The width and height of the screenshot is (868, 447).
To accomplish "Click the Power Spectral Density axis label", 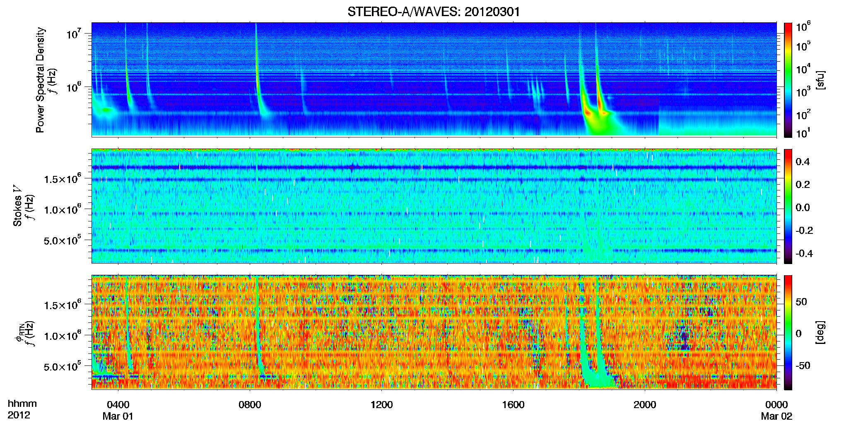I will (40, 80).
